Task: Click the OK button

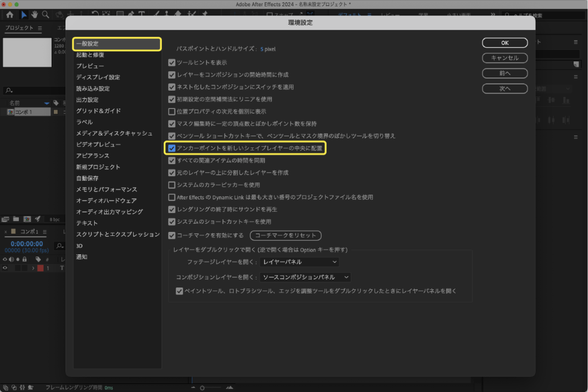Action: (x=504, y=43)
